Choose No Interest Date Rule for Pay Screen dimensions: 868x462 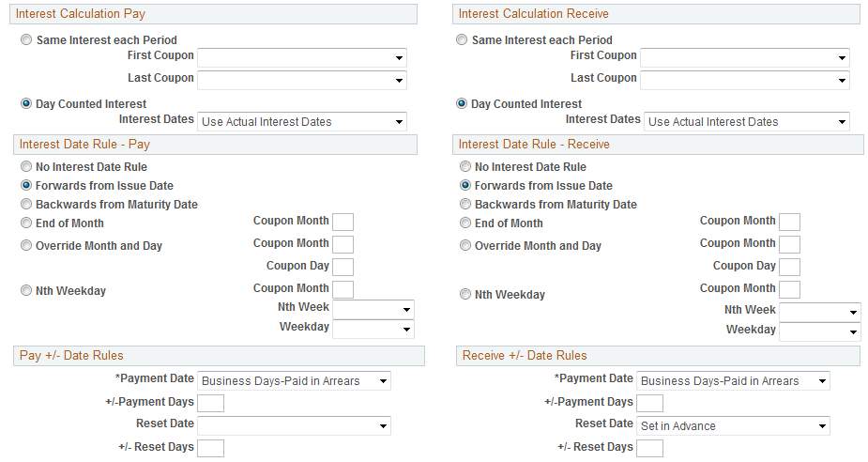(x=26, y=167)
